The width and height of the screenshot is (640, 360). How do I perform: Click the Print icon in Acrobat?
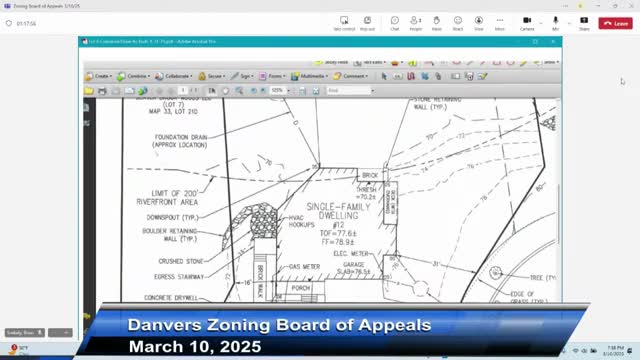[x=102, y=91]
